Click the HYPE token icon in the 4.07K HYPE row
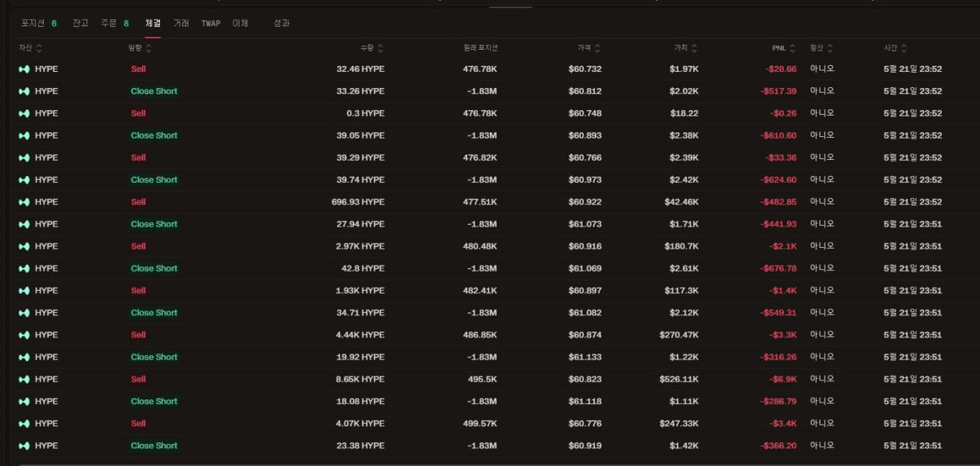The width and height of the screenshot is (980, 466). 24,424
